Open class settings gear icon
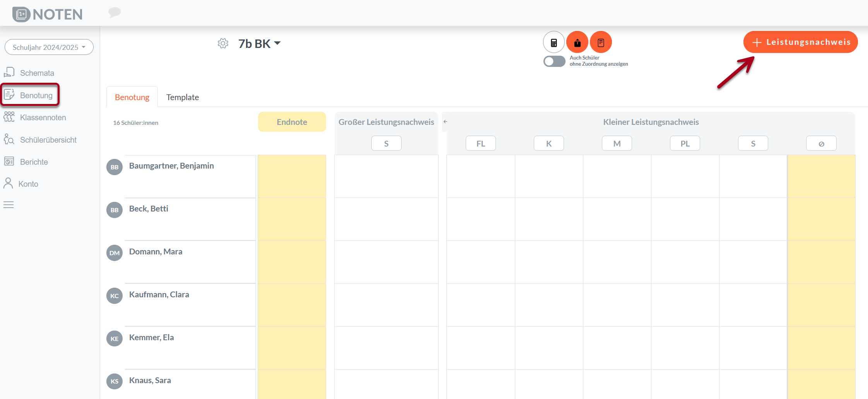 (223, 43)
